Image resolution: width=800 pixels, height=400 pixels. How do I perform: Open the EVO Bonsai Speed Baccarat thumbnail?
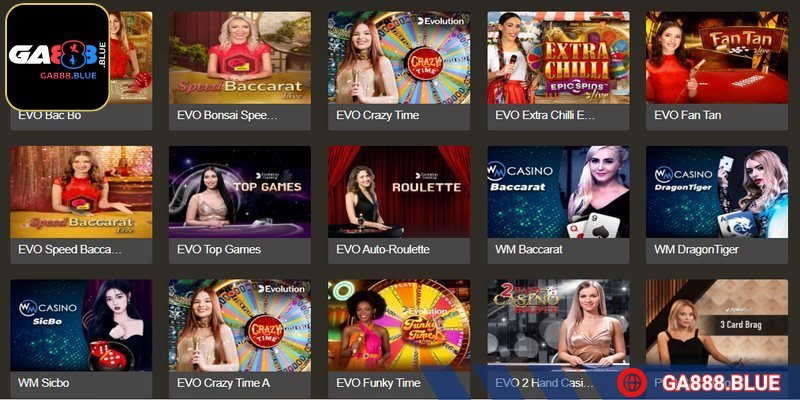(x=240, y=58)
